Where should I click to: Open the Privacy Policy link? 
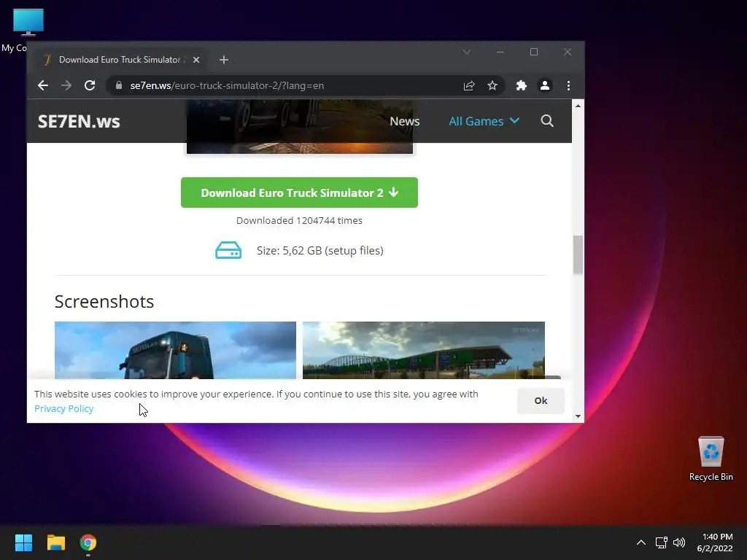coord(64,408)
